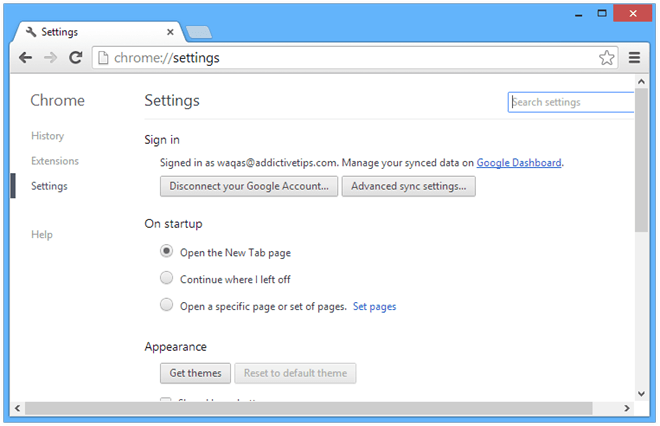Click the horizontal scrollbar thumb
This screenshot has height=426, width=660.
[309, 408]
